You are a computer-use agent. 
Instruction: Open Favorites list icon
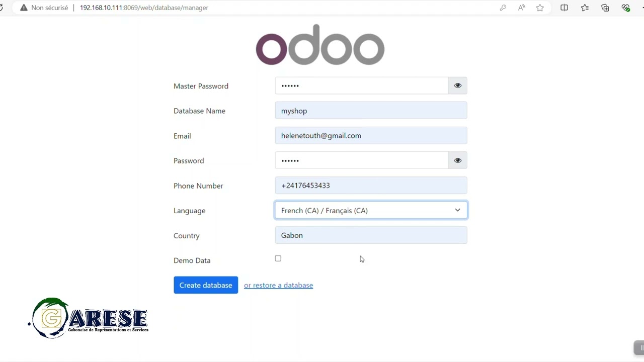pos(585,8)
